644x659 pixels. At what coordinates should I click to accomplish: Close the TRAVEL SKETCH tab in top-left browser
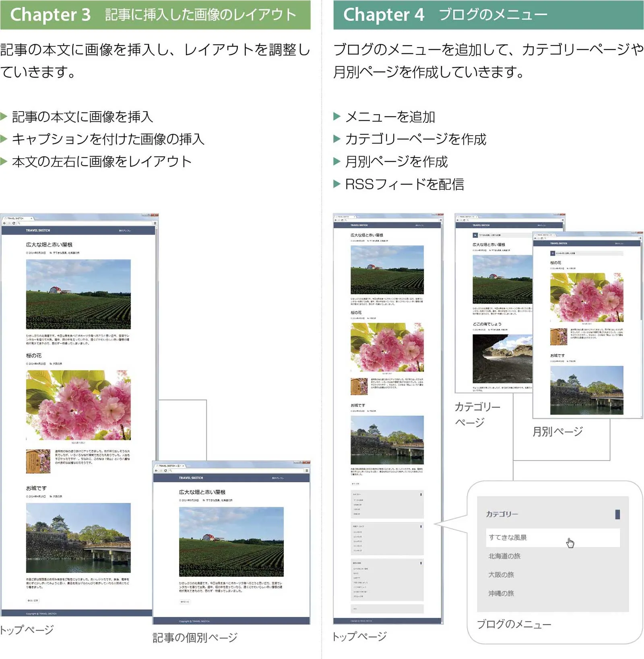point(31,218)
